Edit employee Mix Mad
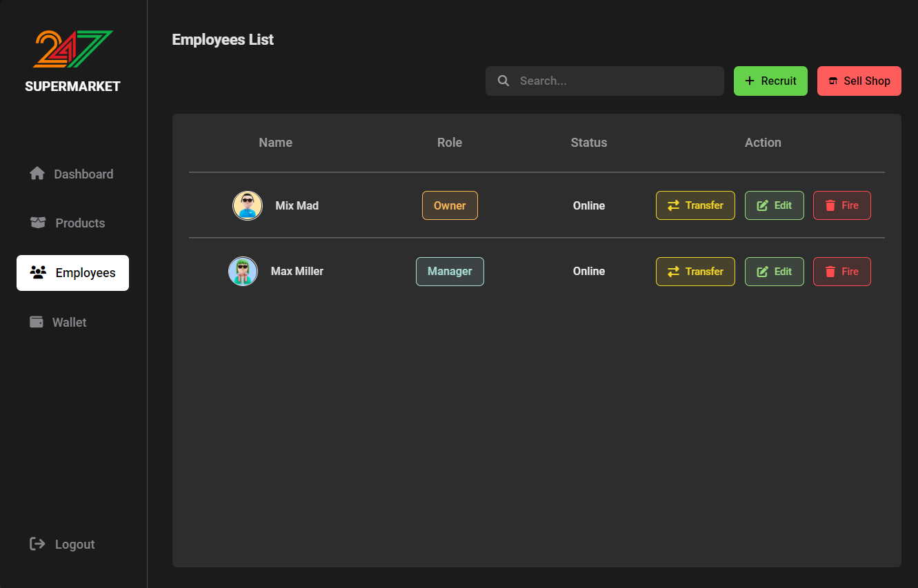Viewport: 918px width, 588px height. coord(775,205)
